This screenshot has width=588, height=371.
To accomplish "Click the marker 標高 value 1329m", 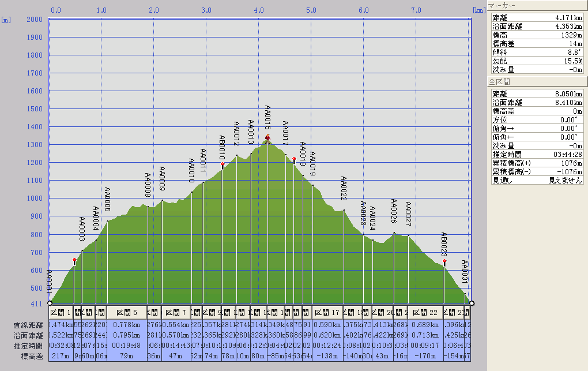I will [x=571, y=35].
